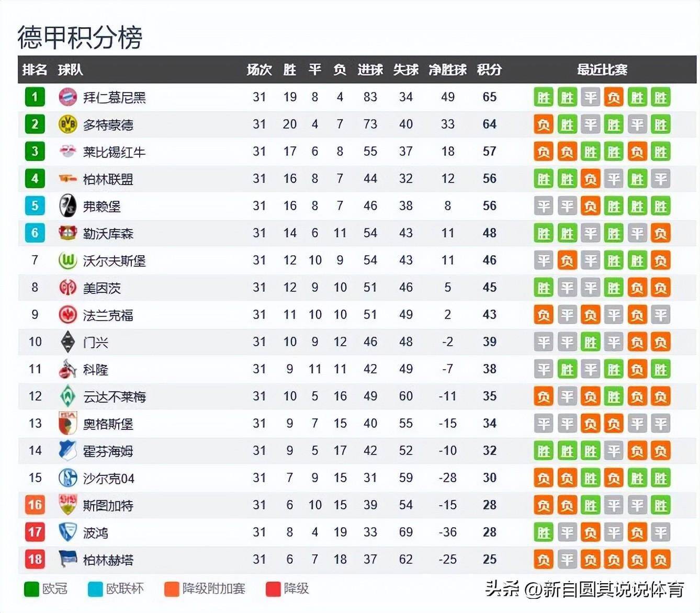Click the rank 17 red badge
Image resolution: width=700 pixels, height=613 pixels.
[x=35, y=532]
